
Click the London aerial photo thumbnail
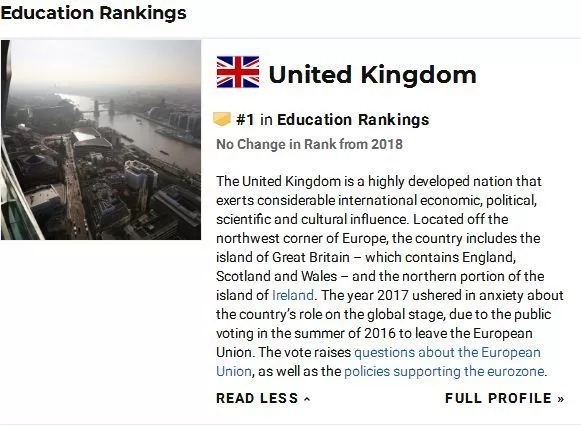click(101, 140)
